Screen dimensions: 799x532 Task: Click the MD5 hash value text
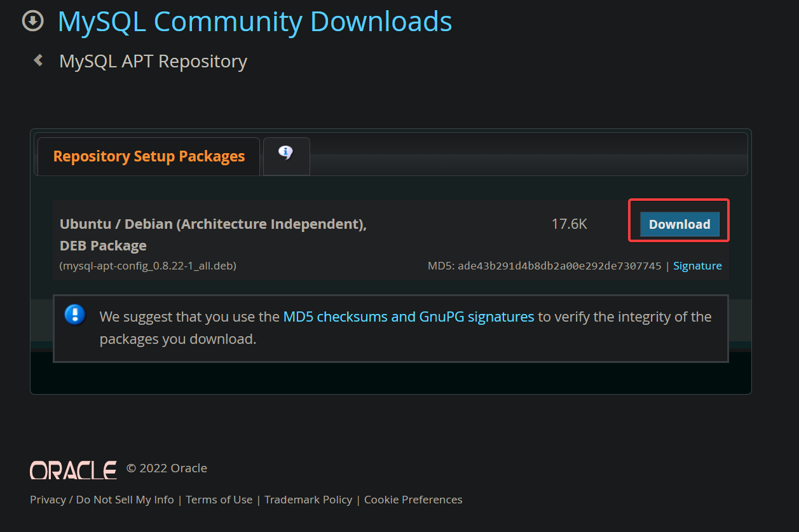(x=559, y=266)
